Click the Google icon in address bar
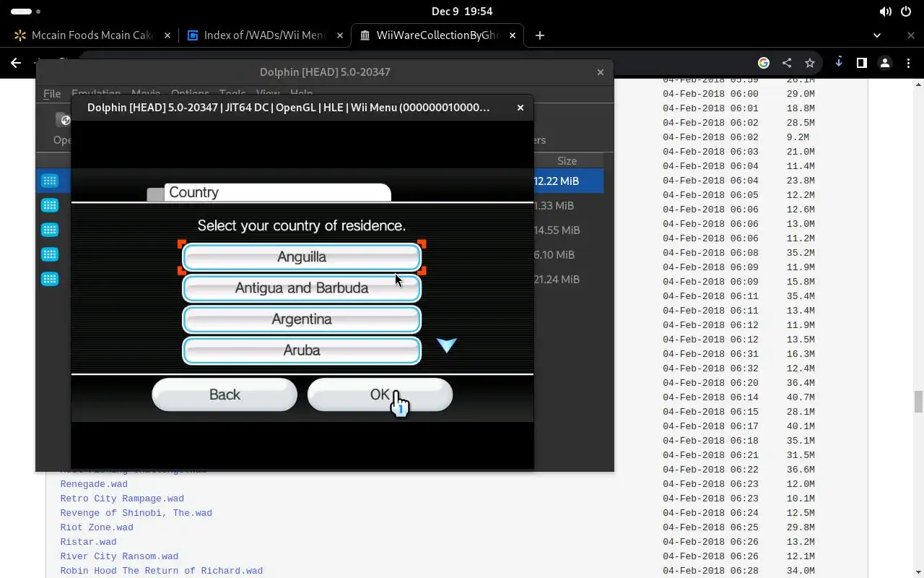 764,63
